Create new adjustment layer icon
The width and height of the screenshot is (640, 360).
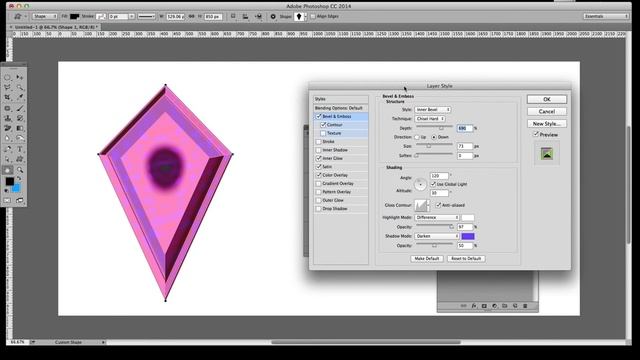[494, 306]
